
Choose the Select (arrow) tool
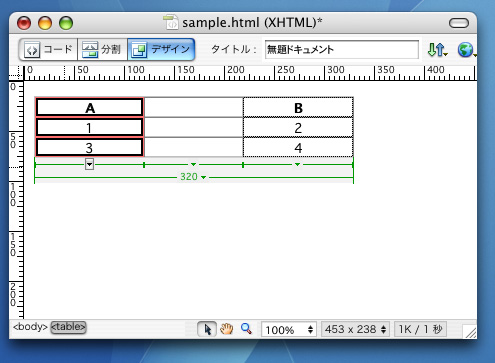207,329
